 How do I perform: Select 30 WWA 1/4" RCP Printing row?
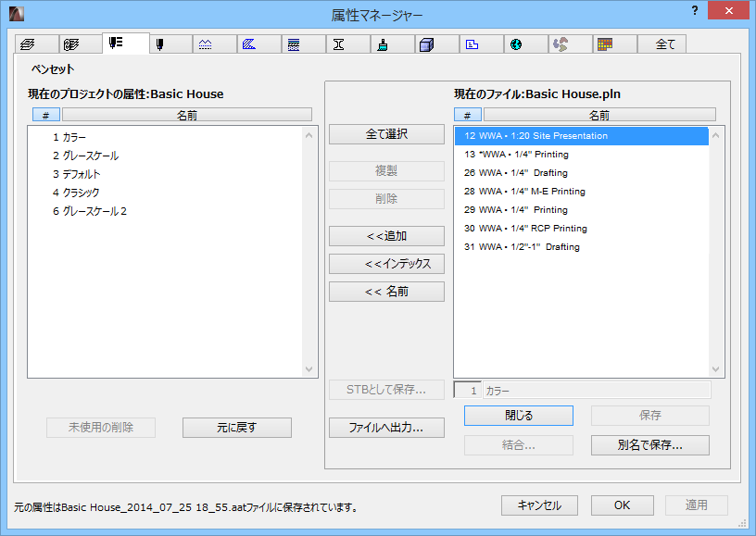(x=582, y=229)
